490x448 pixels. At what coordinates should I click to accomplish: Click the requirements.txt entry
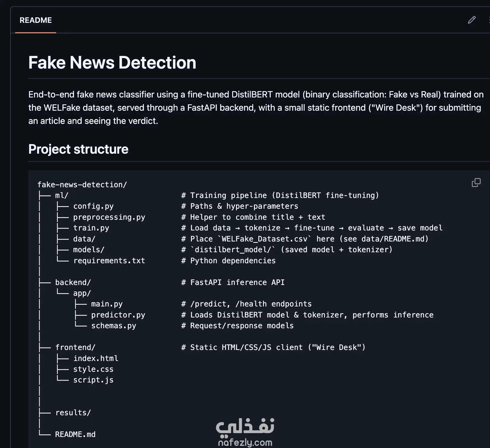[109, 261]
